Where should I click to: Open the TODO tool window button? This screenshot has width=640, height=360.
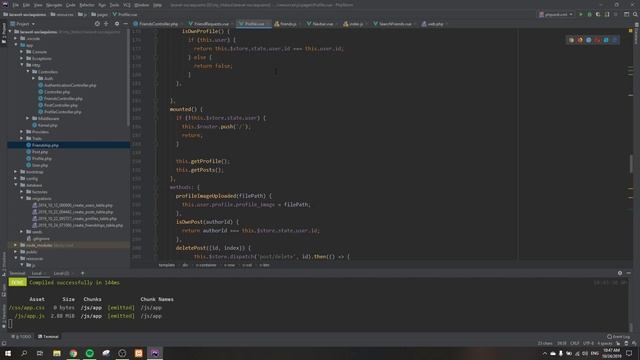pos(21,337)
